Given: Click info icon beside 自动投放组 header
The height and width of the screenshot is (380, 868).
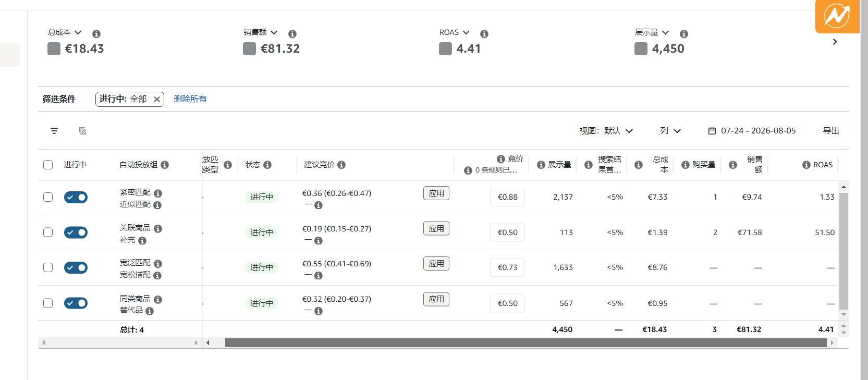Looking at the screenshot, I should click(x=165, y=165).
